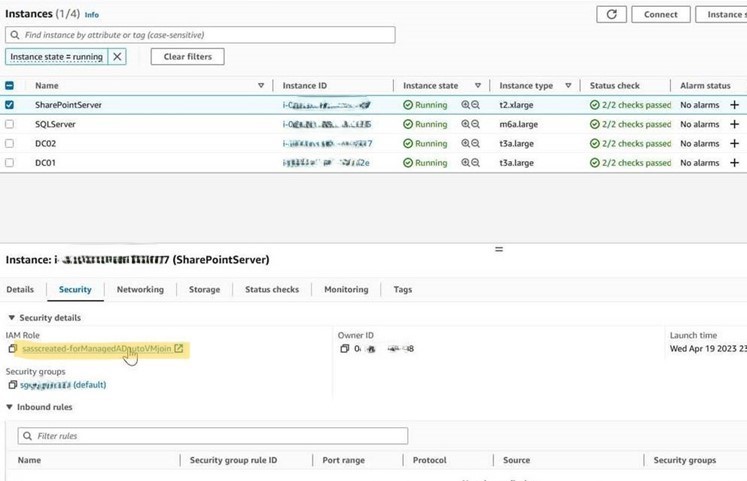Viewport: 747px width, 481px height.
Task: Zoom in on DC01 instance state
Action: 465,163
